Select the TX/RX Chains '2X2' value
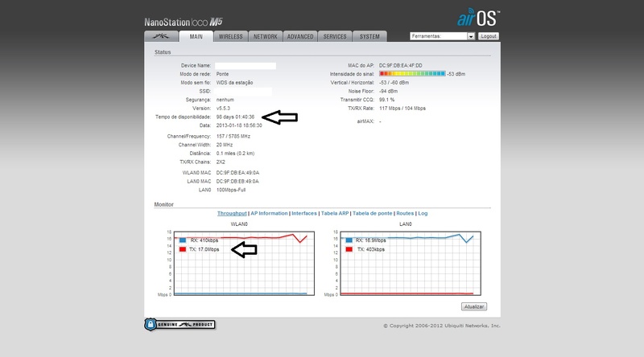 pyautogui.click(x=221, y=162)
